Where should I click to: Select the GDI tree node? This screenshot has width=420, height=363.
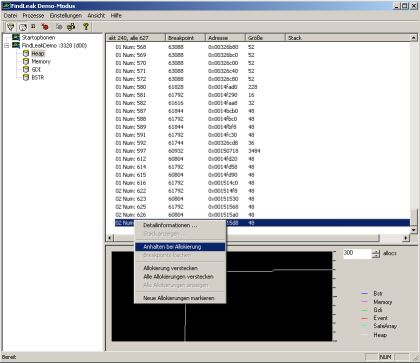point(36,70)
